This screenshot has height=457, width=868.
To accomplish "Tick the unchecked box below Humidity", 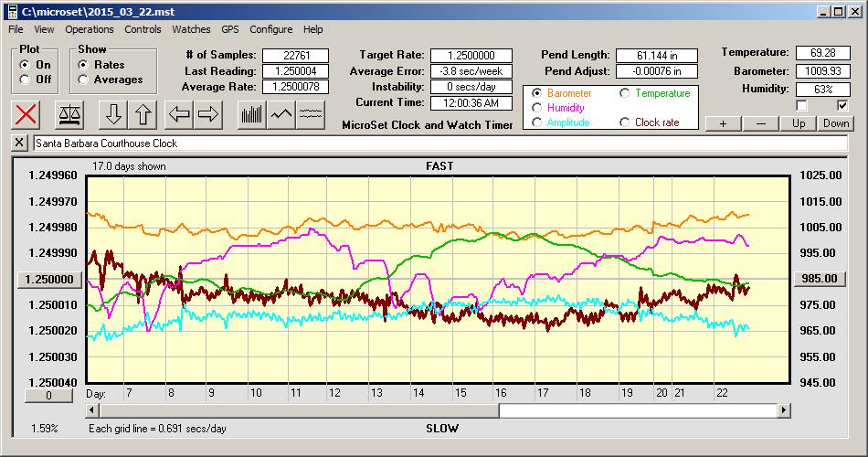I will pos(801,105).
